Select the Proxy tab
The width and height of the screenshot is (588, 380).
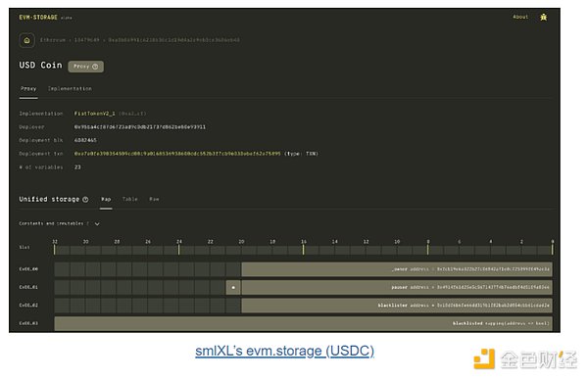pos(28,89)
